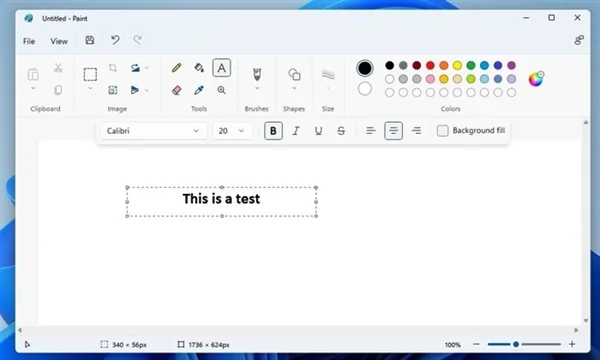Select the Text tool

222,68
